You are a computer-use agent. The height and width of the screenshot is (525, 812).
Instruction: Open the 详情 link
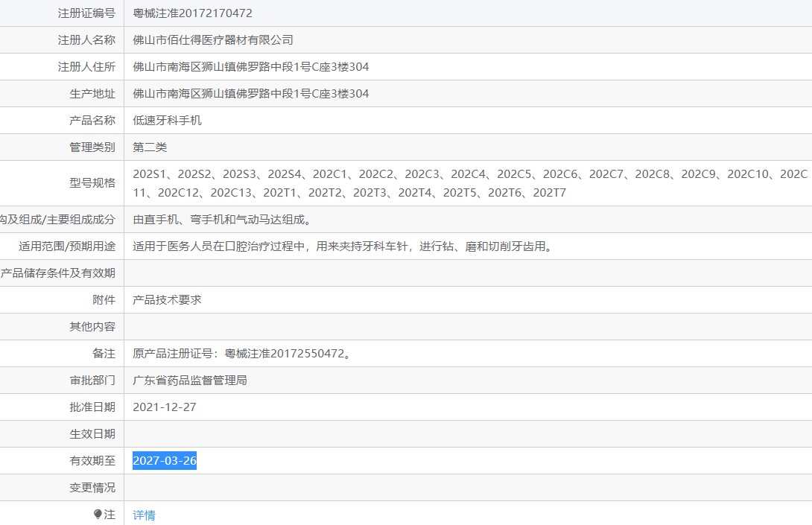(144, 515)
